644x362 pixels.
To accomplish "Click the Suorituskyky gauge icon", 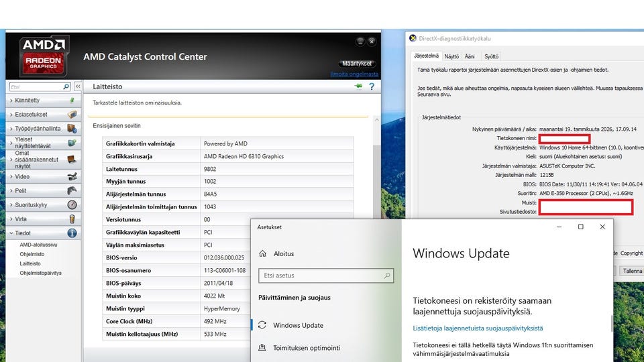I will click(72, 204).
